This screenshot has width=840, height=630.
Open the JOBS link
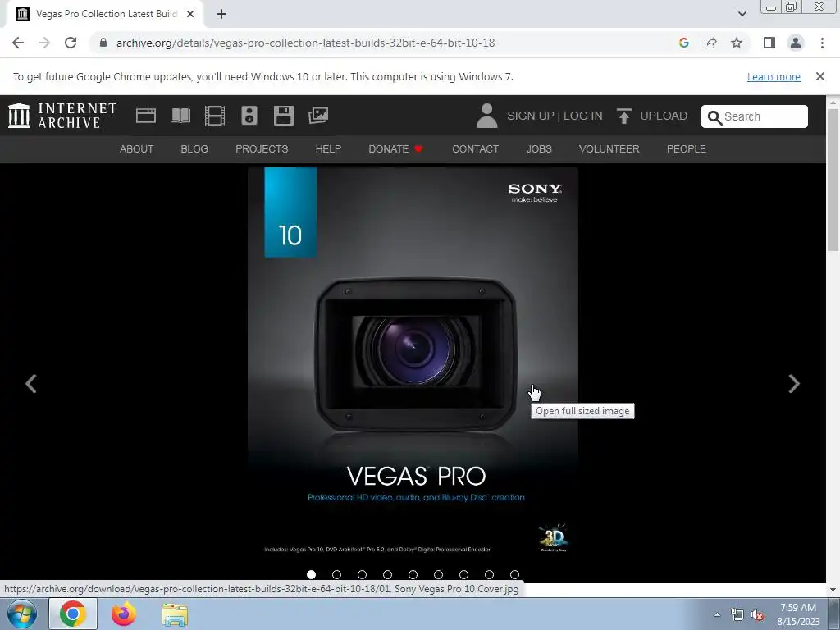point(539,149)
